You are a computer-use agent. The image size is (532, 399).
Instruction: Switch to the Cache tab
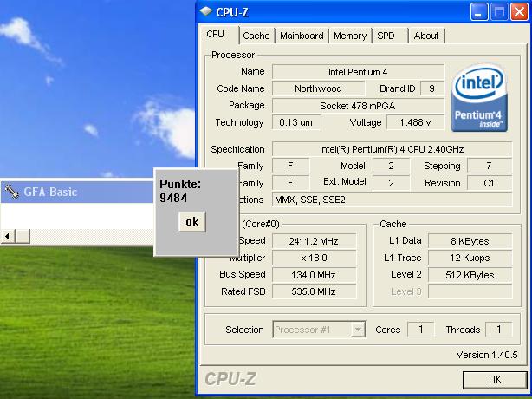click(256, 36)
